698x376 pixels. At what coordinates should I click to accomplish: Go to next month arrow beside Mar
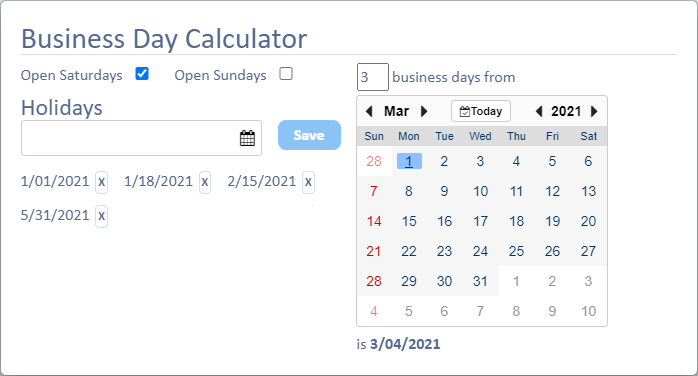click(424, 111)
